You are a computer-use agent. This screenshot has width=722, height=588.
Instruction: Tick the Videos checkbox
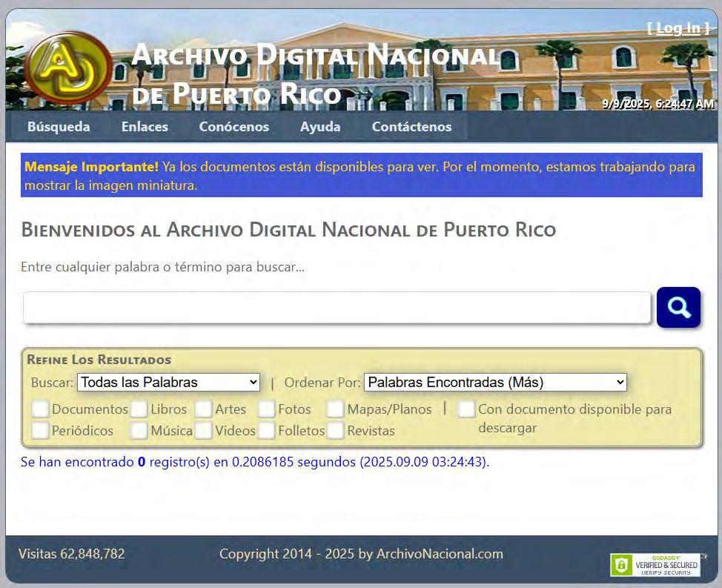(x=203, y=431)
